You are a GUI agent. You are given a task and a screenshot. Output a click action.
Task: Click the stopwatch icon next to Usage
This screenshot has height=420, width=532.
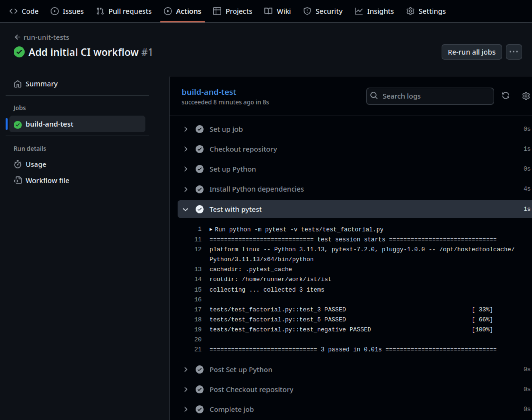point(18,164)
